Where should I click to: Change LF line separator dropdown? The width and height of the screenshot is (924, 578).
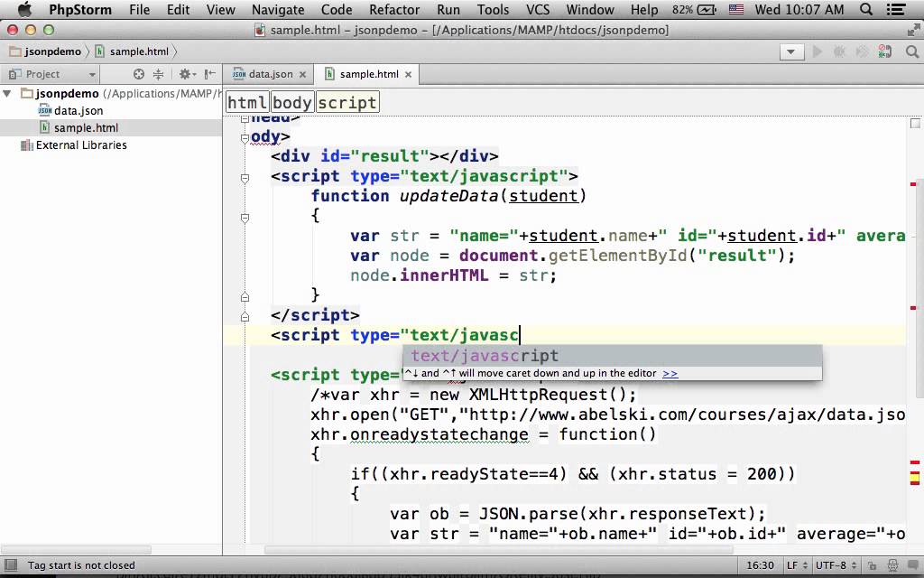797,565
